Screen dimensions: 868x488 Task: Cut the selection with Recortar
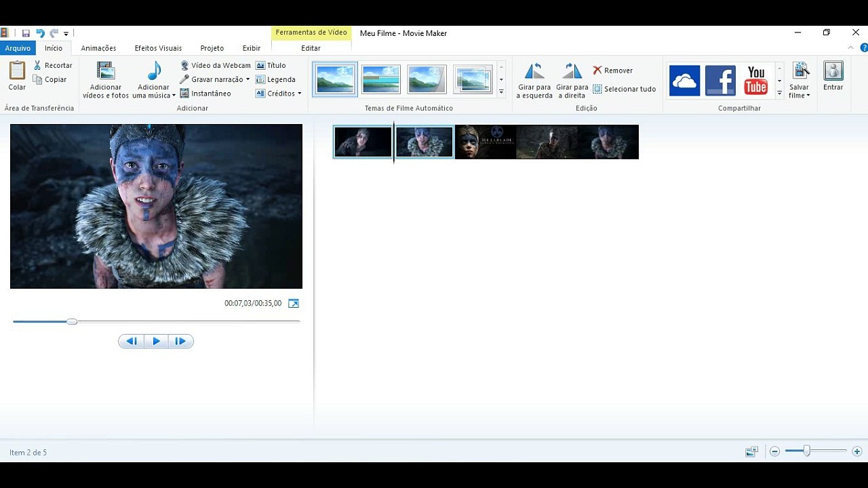point(53,65)
